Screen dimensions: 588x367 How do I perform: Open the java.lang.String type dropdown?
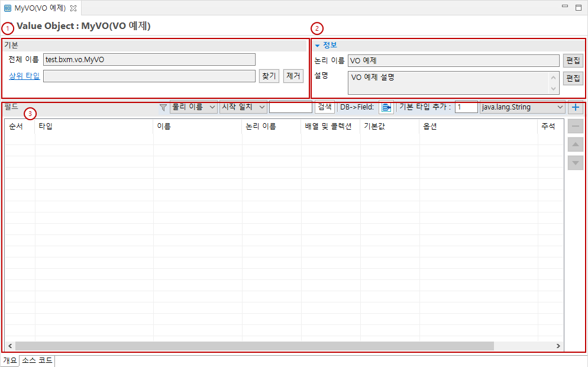(522, 107)
